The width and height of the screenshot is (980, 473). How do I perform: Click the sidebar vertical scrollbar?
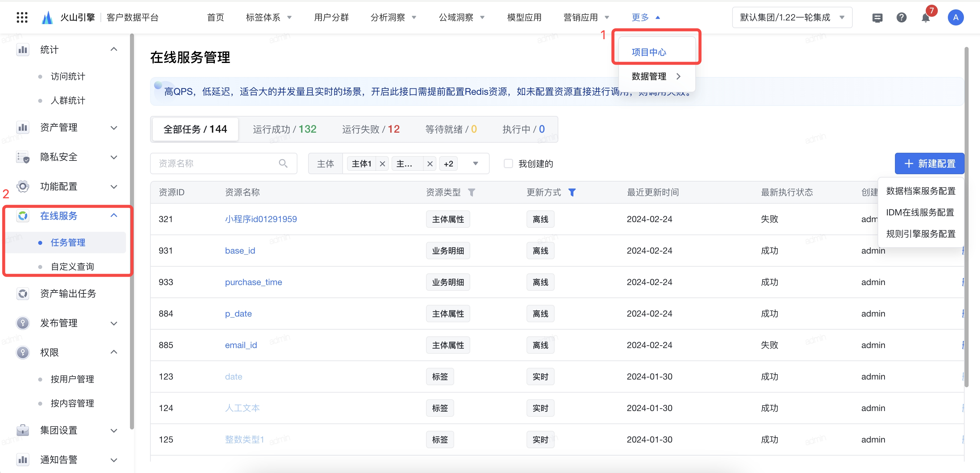[132, 231]
